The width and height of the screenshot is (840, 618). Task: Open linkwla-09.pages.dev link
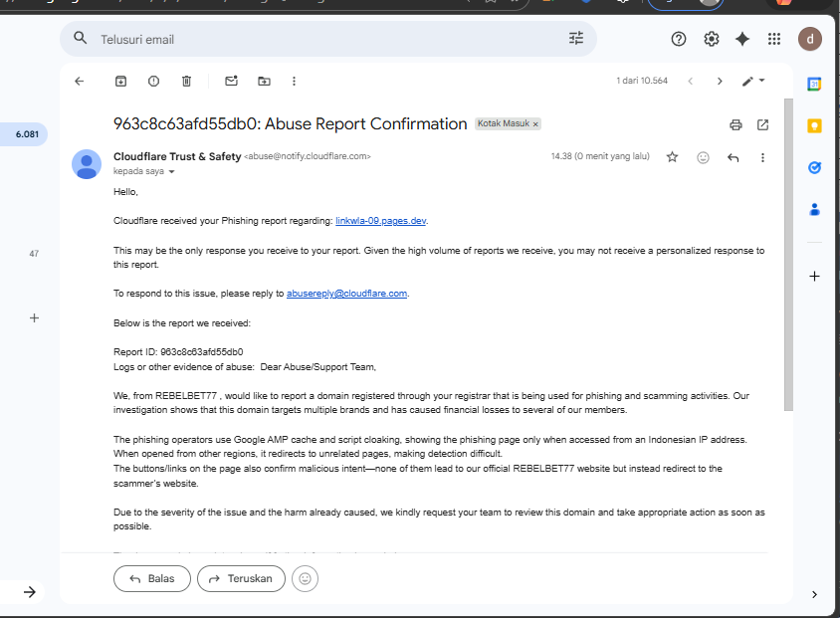pos(380,221)
